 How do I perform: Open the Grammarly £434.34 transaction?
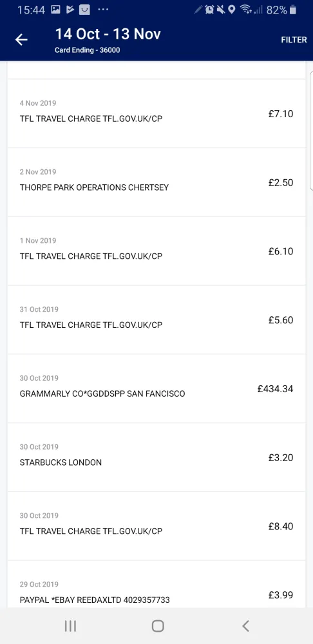156,388
